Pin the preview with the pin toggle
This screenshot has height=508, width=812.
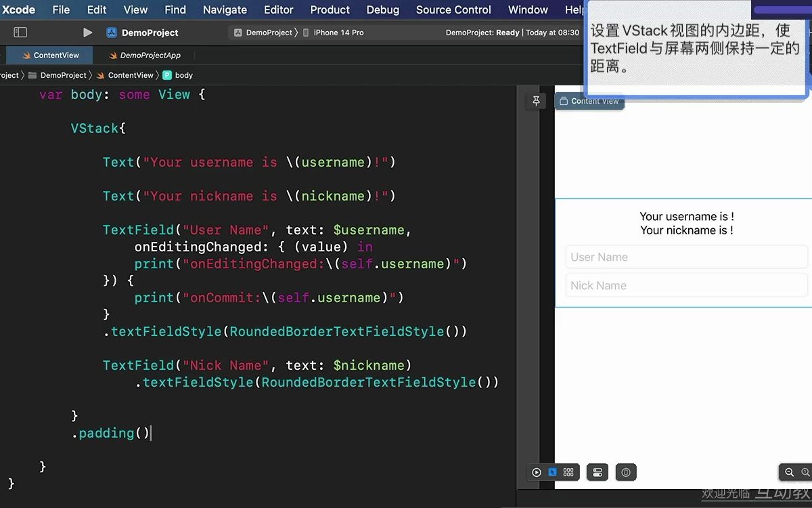[x=536, y=100]
